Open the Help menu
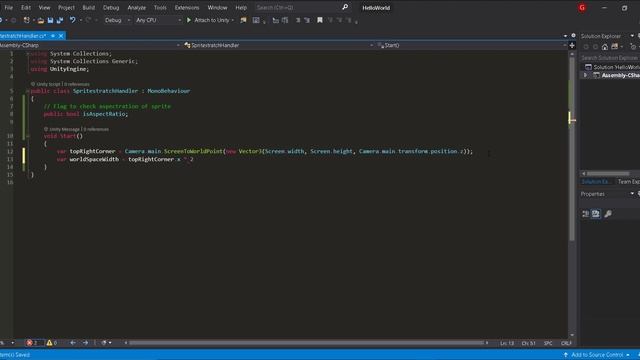640x360 pixels. coord(241,7)
